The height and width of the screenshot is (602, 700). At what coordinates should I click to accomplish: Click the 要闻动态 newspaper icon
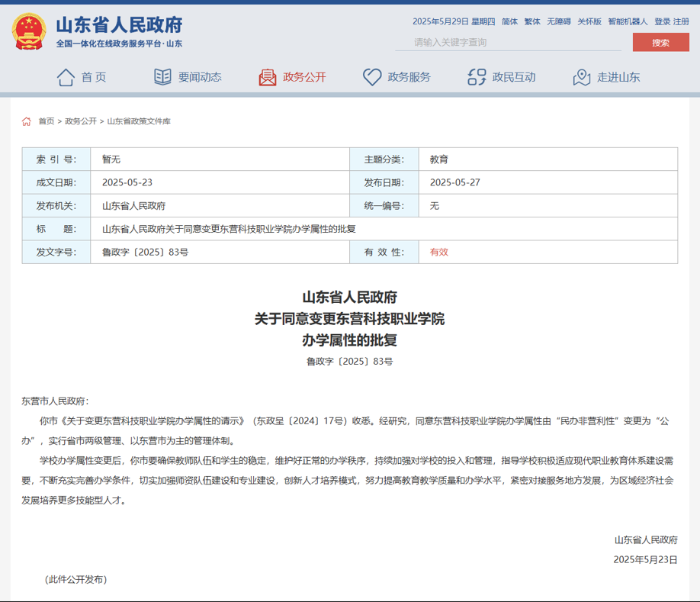[x=162, y=77]
